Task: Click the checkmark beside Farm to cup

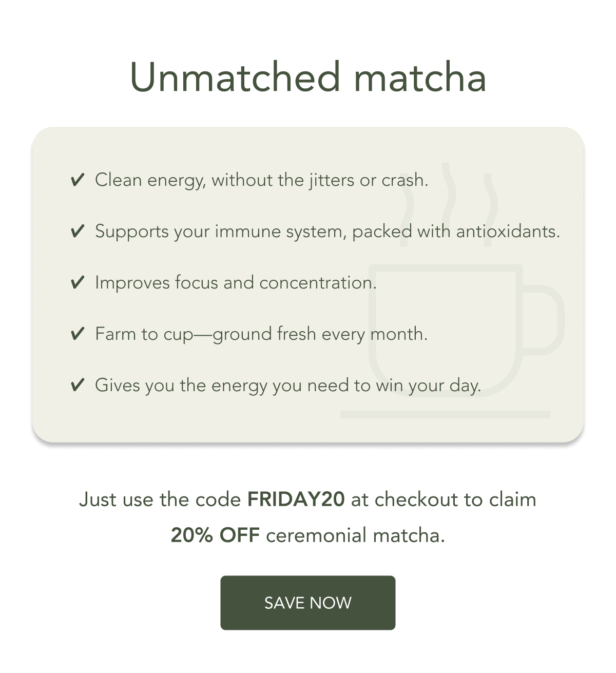Action: tap(77, 334)
